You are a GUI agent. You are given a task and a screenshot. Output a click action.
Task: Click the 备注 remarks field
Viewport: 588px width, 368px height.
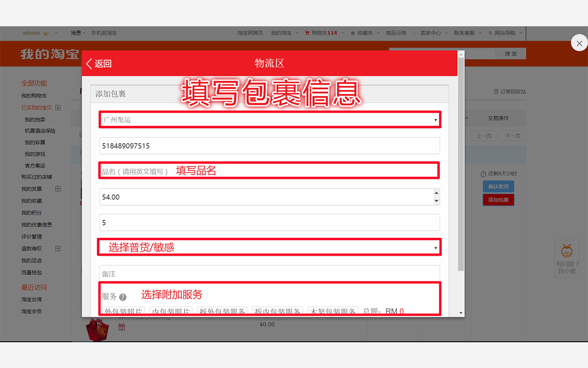(270, 273)
